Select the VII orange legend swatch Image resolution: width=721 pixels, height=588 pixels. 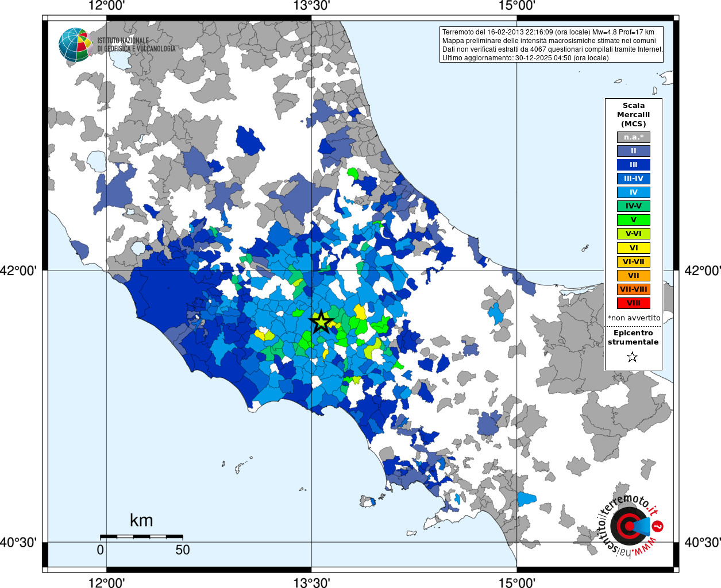coord(634,276)
